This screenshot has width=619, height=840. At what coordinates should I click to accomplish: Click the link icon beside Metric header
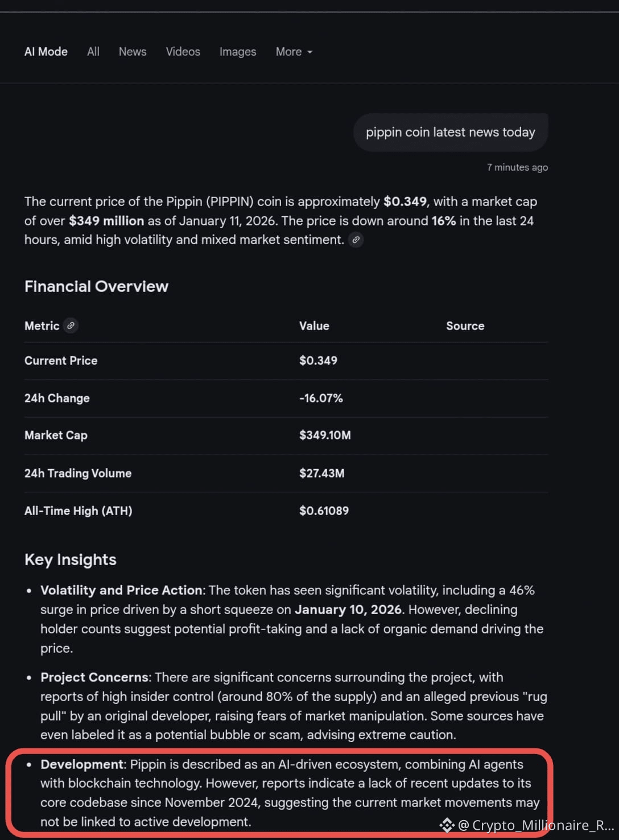pos(71,326)
